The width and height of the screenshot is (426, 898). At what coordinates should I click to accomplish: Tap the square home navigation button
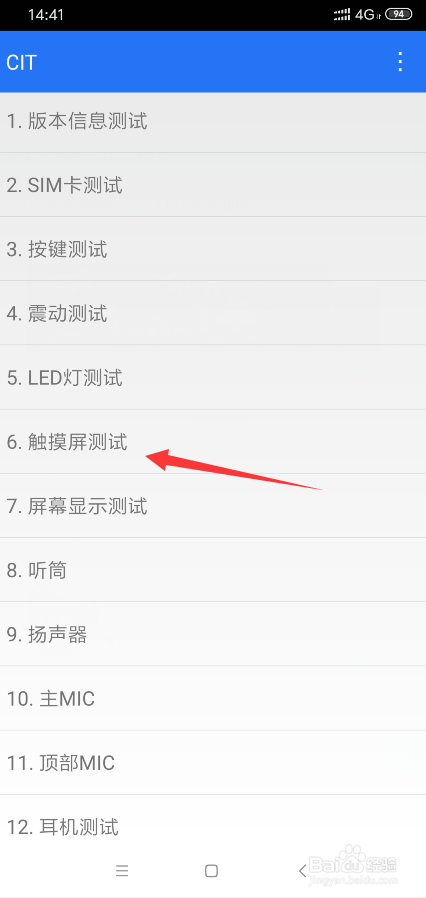[x=211, y=871]
